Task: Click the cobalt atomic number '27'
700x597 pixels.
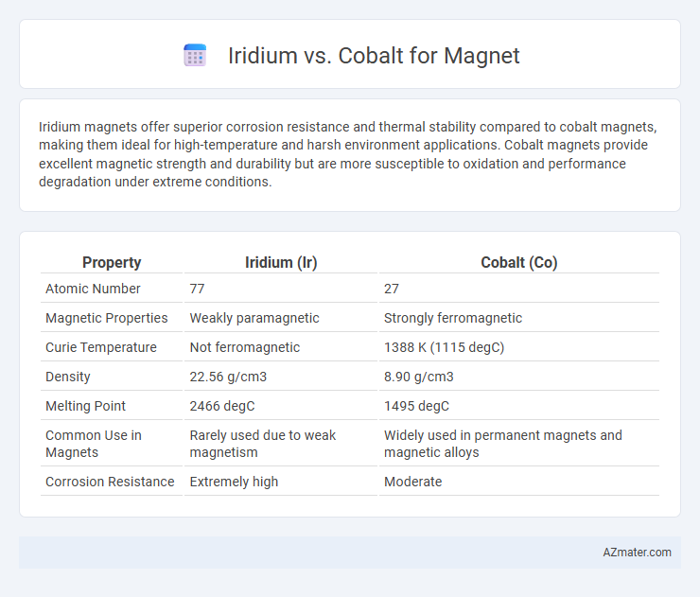Action: (392, 289)
